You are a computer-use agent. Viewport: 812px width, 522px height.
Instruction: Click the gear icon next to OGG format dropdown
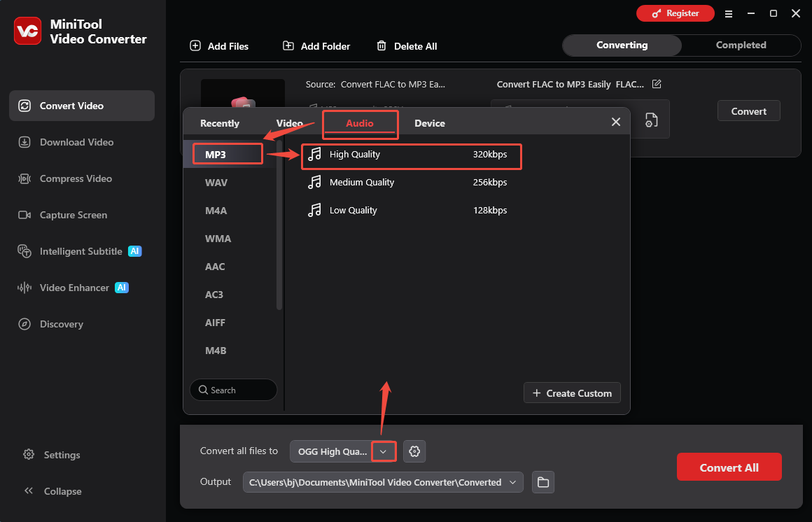coord(414,451)
